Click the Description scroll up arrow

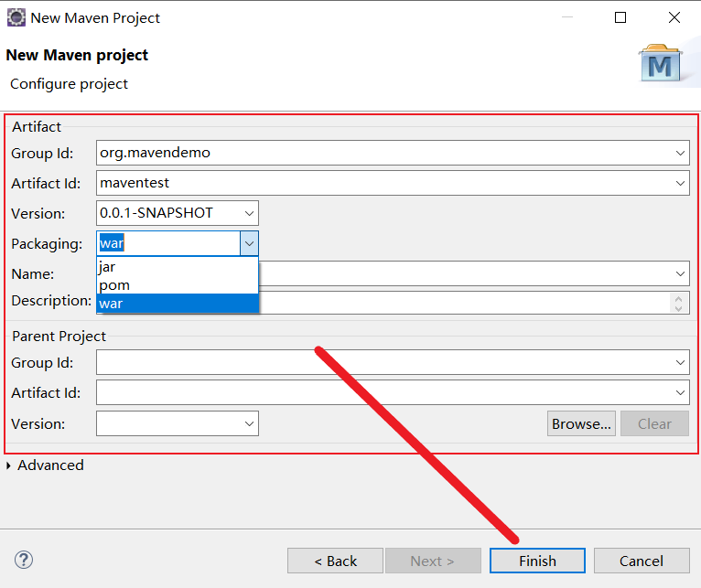coord(679,298)
